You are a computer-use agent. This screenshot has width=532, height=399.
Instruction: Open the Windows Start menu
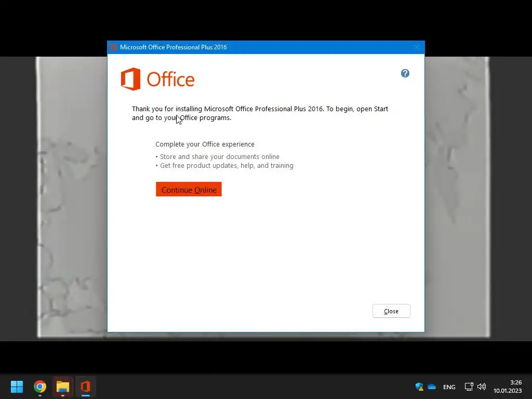click(17, 387)
